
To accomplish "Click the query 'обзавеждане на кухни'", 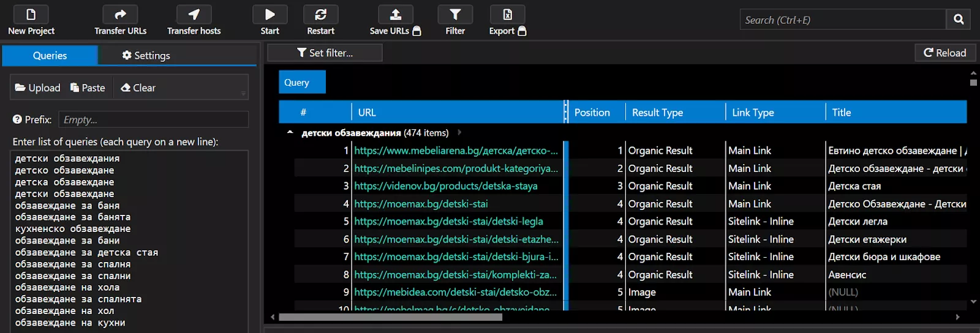I will 70,323.
